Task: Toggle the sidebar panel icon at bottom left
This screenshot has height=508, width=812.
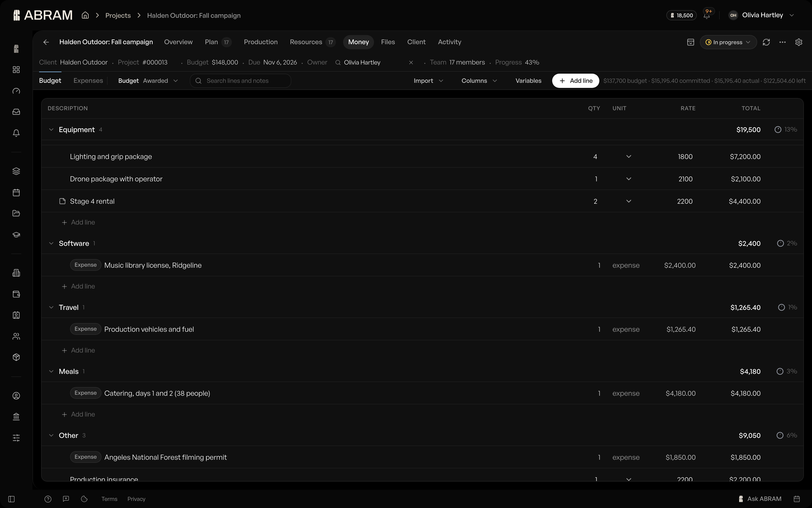Action: (11, 499)
